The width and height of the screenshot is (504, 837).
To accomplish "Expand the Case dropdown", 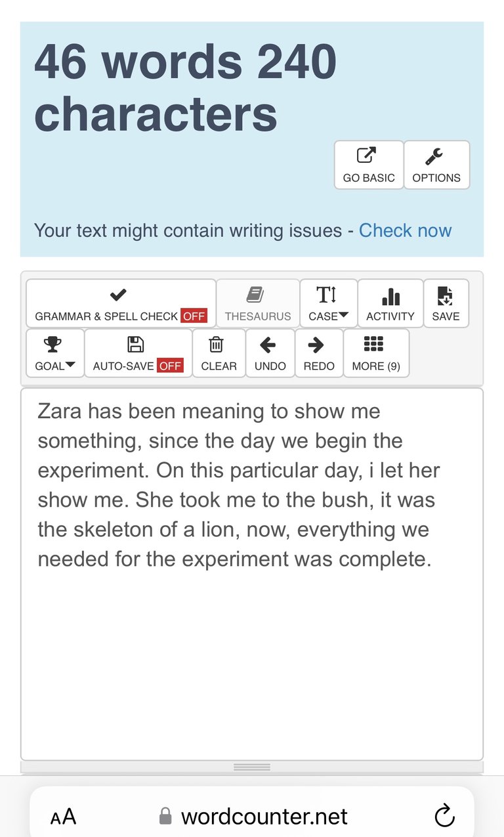I will pos(329,303).
